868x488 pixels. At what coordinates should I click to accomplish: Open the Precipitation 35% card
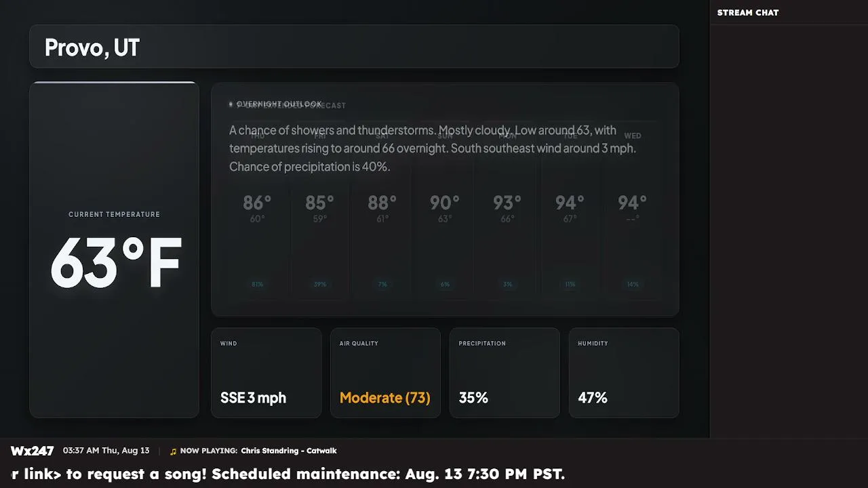click(505, 373)
